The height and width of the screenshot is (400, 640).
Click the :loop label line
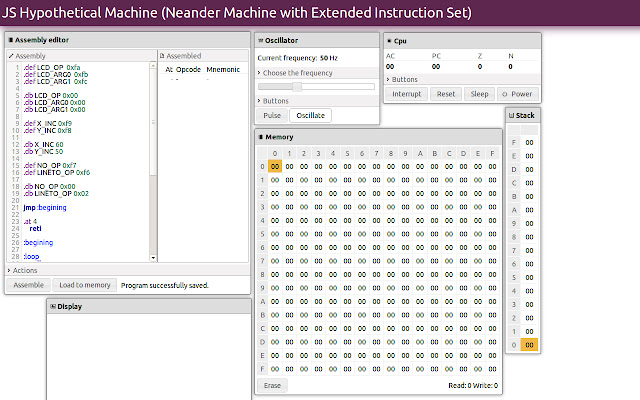pos(32,256)
